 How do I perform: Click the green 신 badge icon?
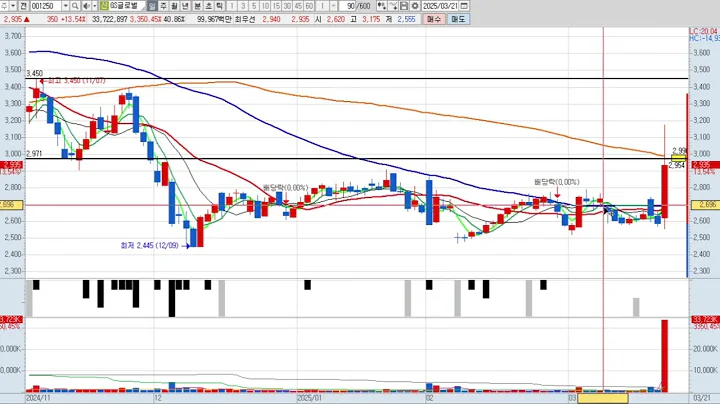coord(104,6)
